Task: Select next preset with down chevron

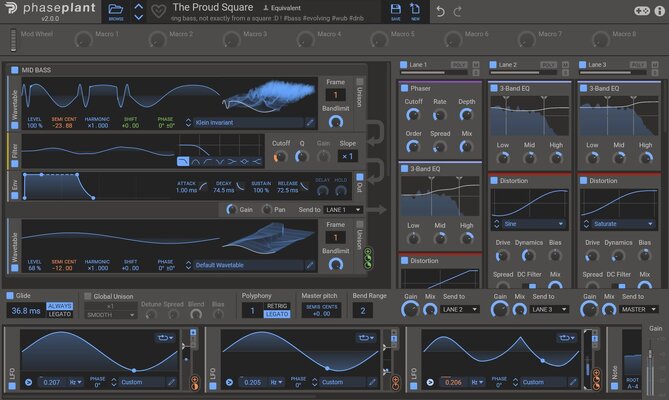Action: tap(138, 17)
